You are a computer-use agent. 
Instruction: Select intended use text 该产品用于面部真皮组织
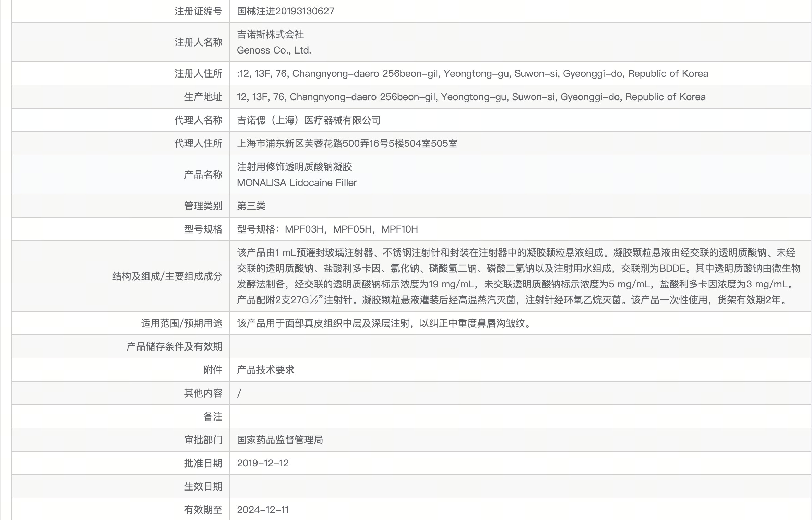click(384, 323)
